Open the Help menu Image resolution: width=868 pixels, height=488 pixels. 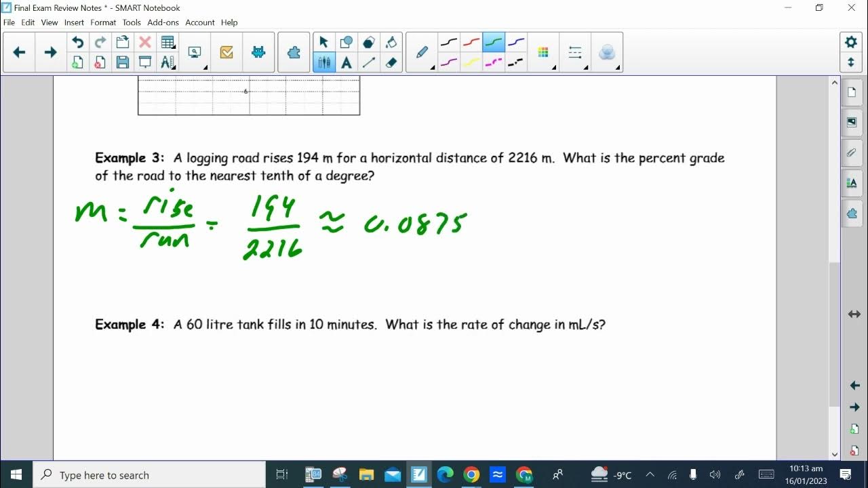(229, 22)
